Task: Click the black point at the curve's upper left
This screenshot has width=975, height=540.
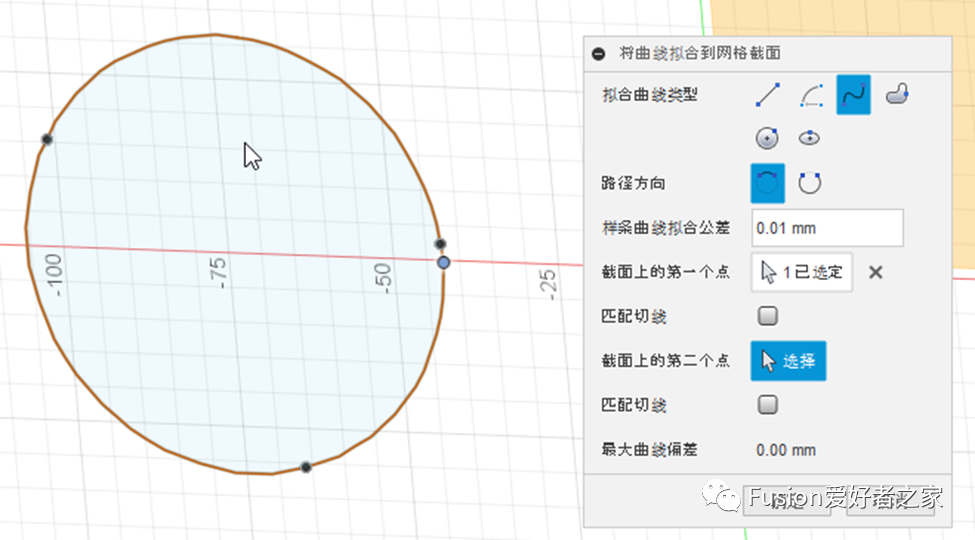Action: tap(47, 139)
